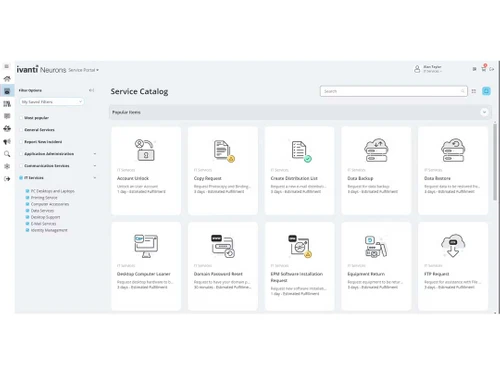The height and width of the screenshot is (375, 500).
Task: Uncheck the Printing Service filter
Action: click(28, 198)
